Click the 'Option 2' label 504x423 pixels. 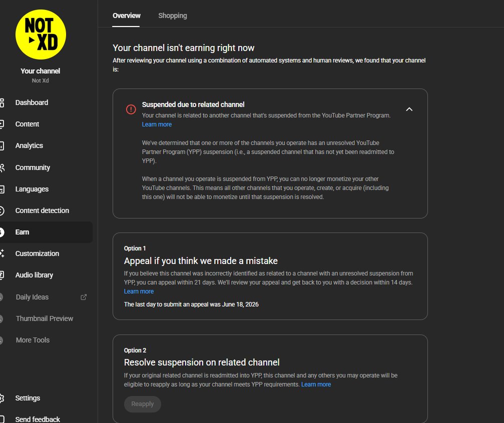click(x=135, y=350)
